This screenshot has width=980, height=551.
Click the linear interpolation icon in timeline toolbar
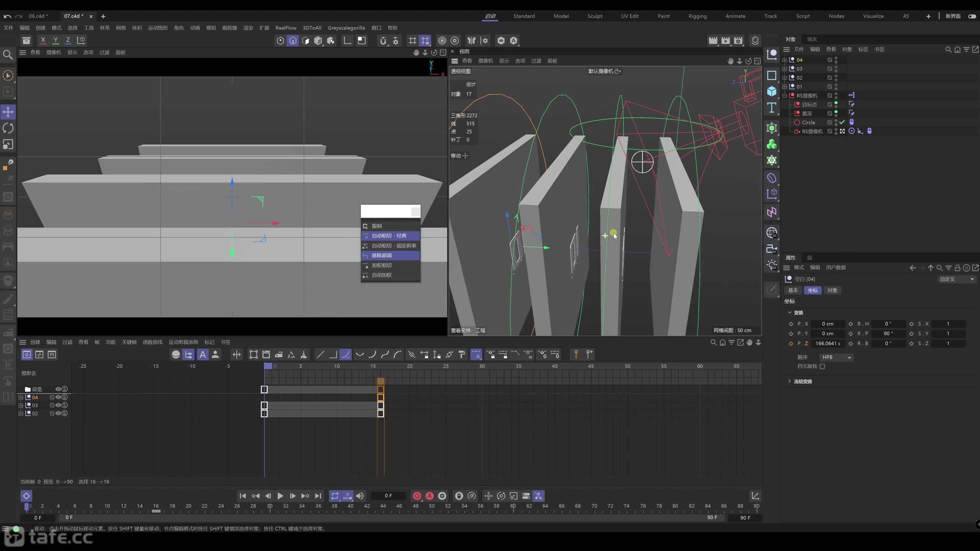tap(320, 355)
